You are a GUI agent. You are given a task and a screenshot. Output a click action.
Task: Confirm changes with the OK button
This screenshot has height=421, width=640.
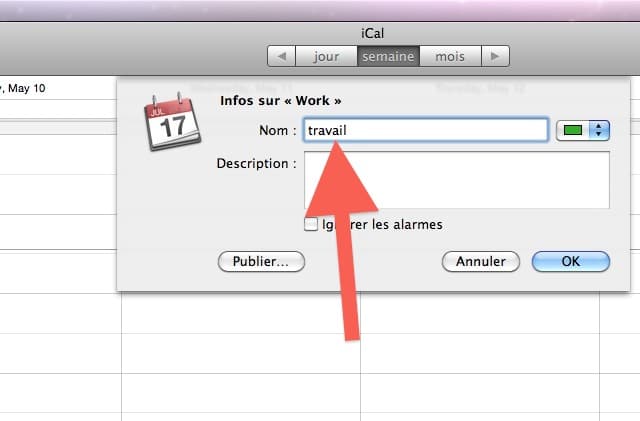click(x=571, y=261)
